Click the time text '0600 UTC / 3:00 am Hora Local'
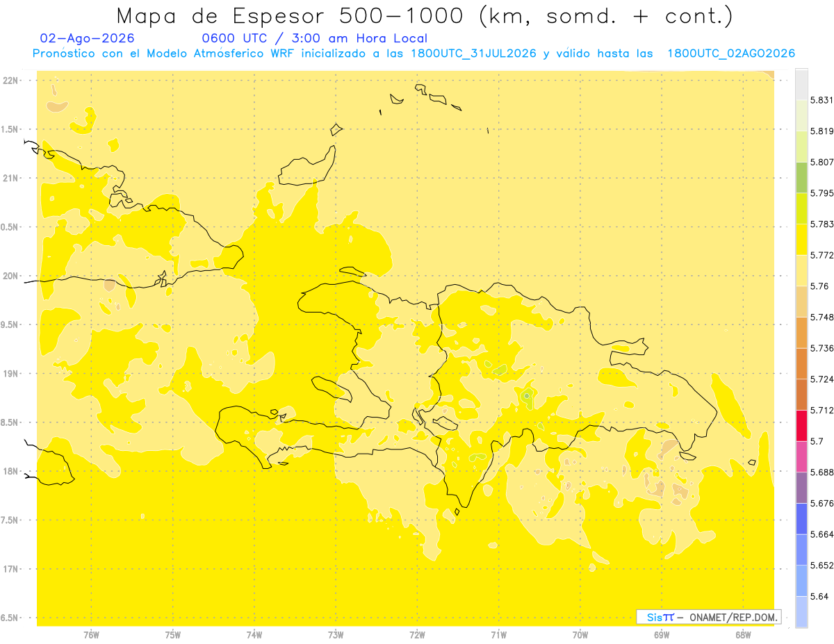834x644 pixels. (x=315, y=39)
